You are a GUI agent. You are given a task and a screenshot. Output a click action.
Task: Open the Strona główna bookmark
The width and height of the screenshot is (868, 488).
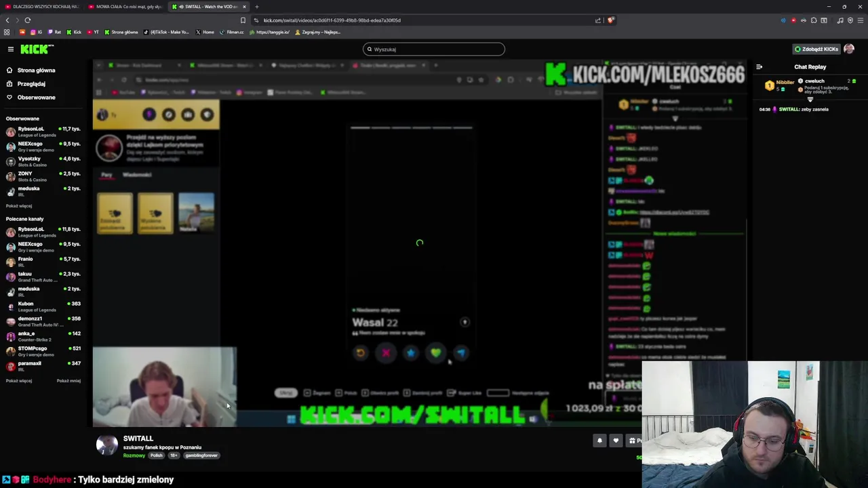(x=121, y=32)
